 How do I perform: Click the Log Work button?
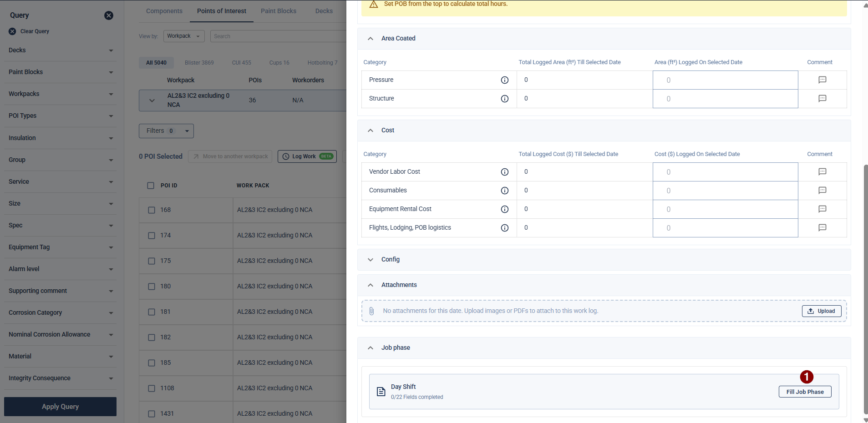pos(307,156)
